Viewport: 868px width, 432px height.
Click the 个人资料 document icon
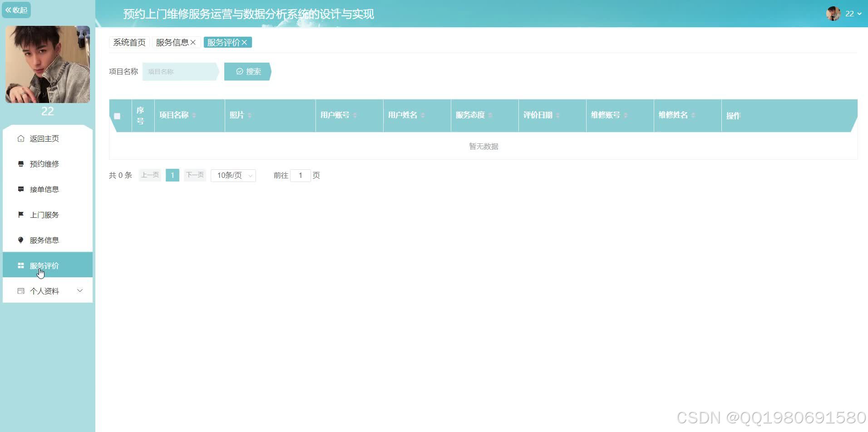[20, 291]
